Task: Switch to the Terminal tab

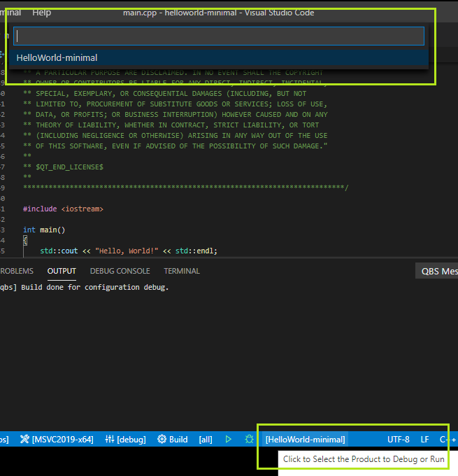Action: [181, 271]
